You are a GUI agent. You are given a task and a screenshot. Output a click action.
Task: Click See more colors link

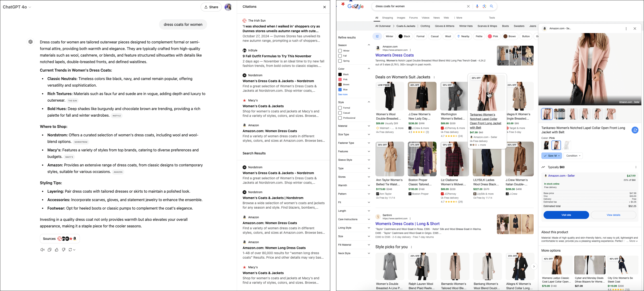coord(343,95)
